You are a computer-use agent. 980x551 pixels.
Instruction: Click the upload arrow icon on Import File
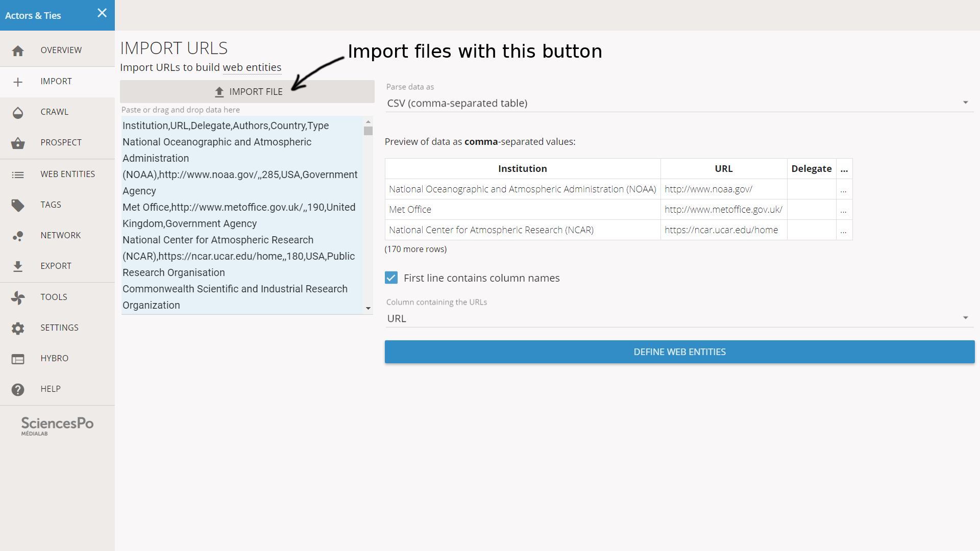219,92
